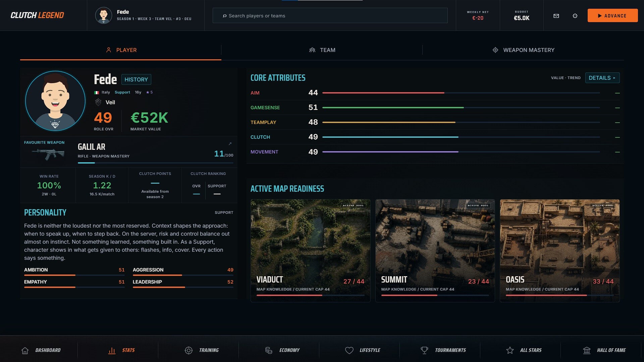The width and height of the screenshot is (644, 362).
Task: Click the Training target icon
Action: 189,350
